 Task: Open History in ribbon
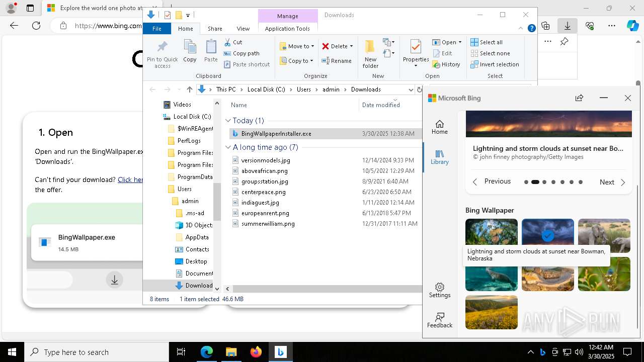click(x=446, y=64)
